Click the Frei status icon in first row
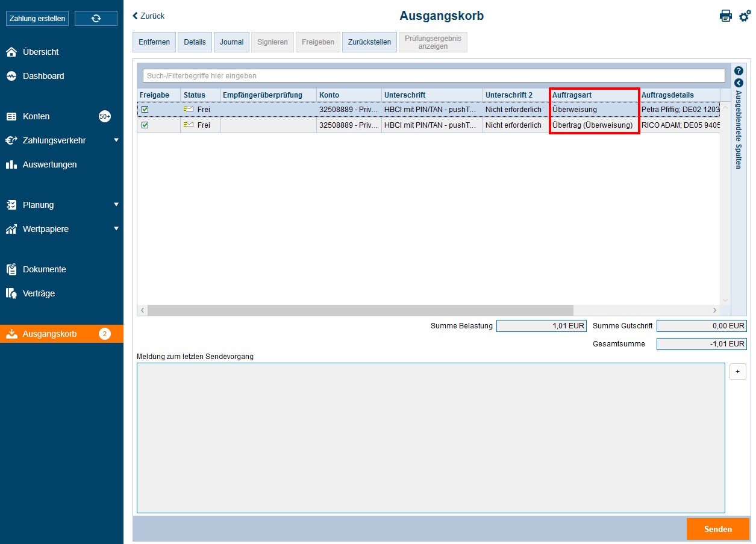 (x=190, y=109)
